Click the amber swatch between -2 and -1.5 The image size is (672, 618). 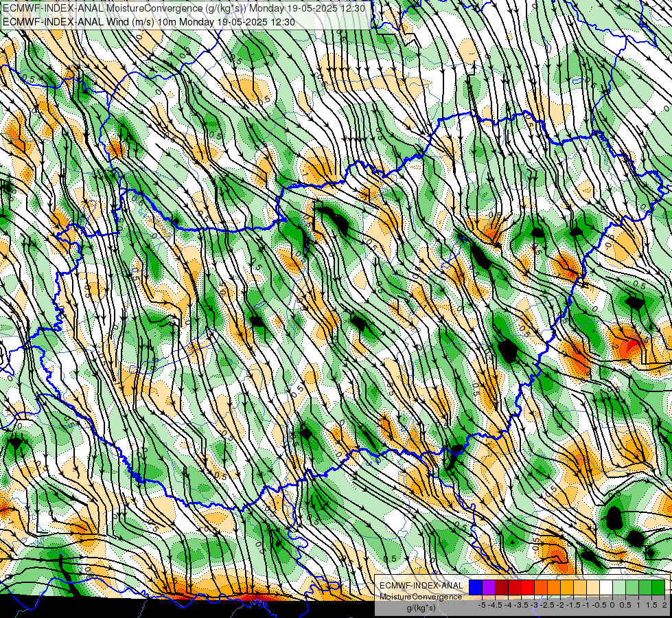567,587
